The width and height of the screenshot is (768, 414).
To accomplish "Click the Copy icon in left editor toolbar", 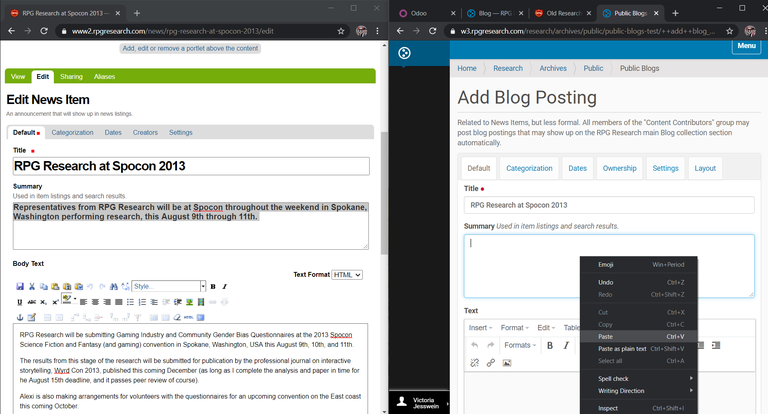I will coord(44,287).
